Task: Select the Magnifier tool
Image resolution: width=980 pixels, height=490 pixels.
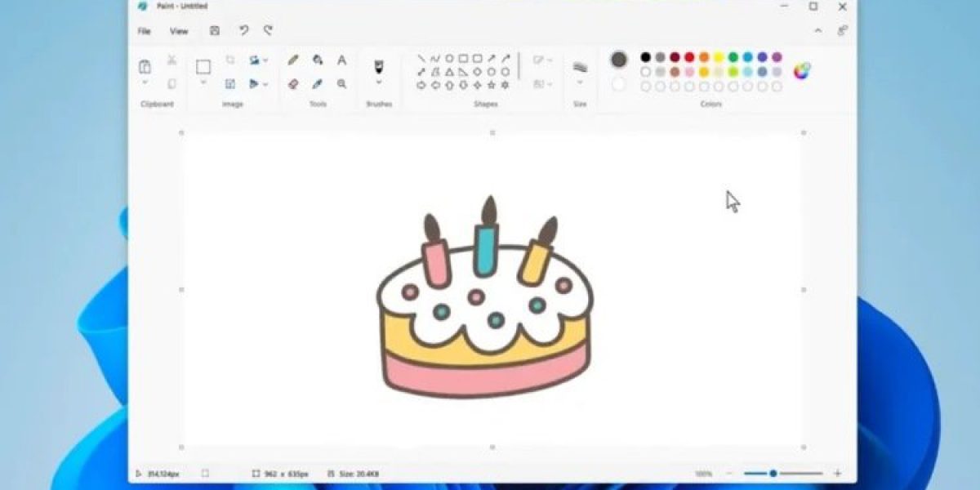Action: [x=341, y=84]
